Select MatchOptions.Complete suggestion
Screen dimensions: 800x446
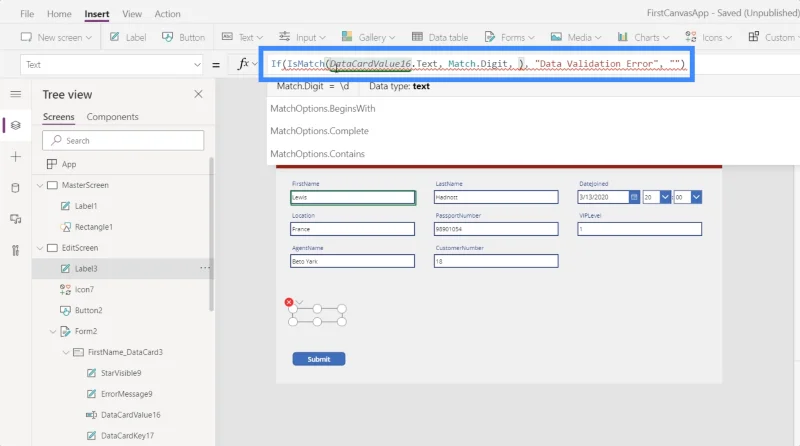tap(319, 131)
